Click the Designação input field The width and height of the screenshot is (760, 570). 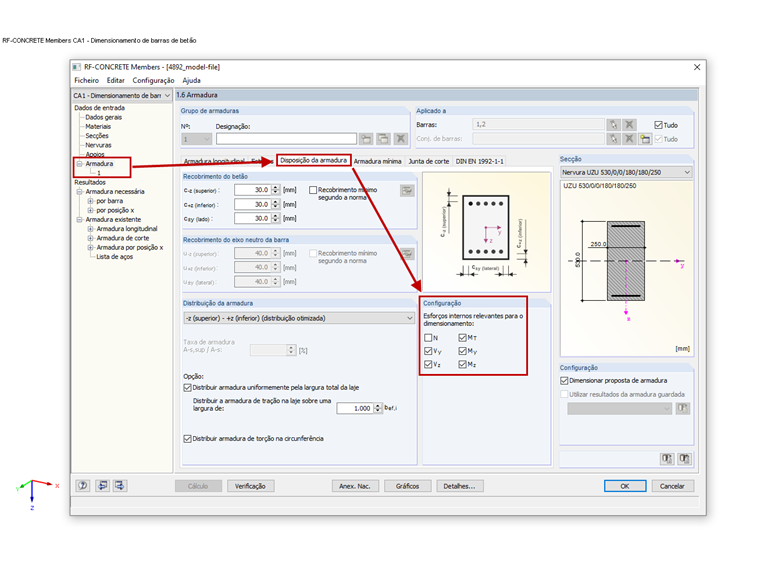[286, 139]
